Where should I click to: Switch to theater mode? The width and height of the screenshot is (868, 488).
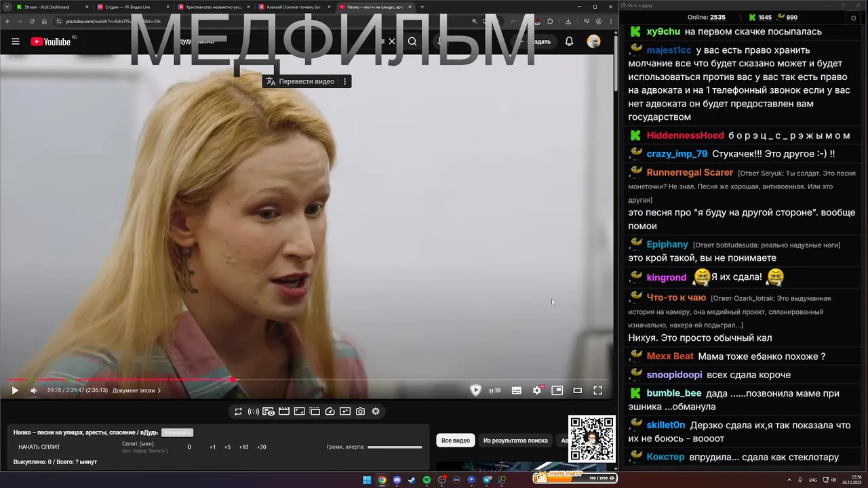tap(577, 390)
